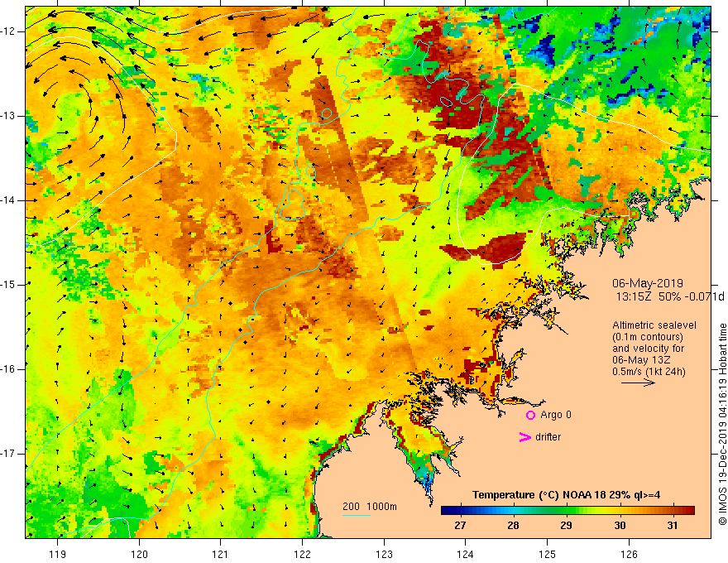Click the Argo magenta circle legend marker

[x=530, y=415]
